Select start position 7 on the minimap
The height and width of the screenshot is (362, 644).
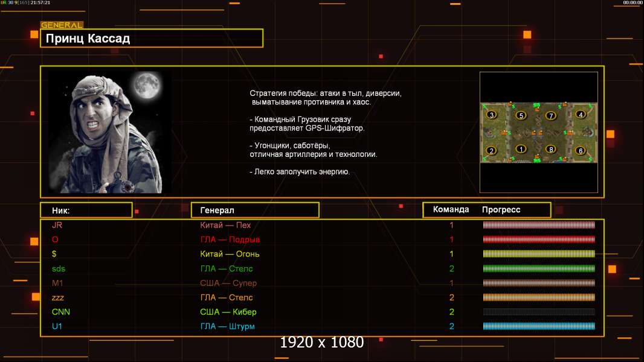(551, 116)
